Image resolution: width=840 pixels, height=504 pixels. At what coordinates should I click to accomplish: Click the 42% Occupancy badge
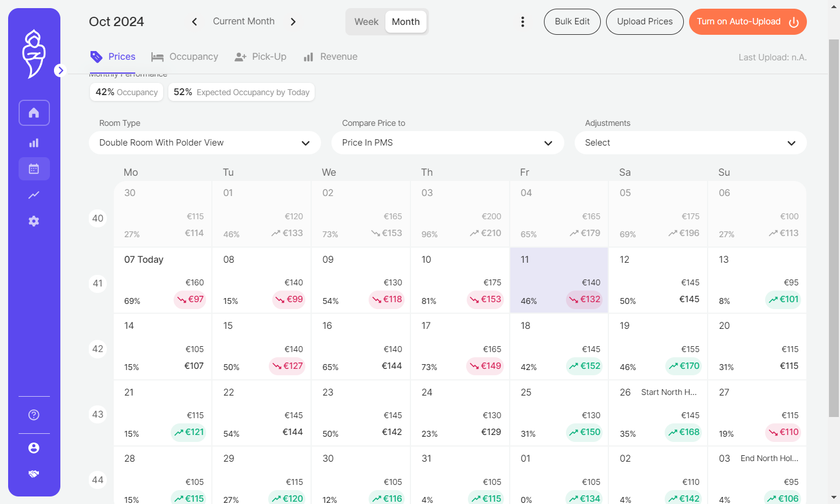point(127,92)
